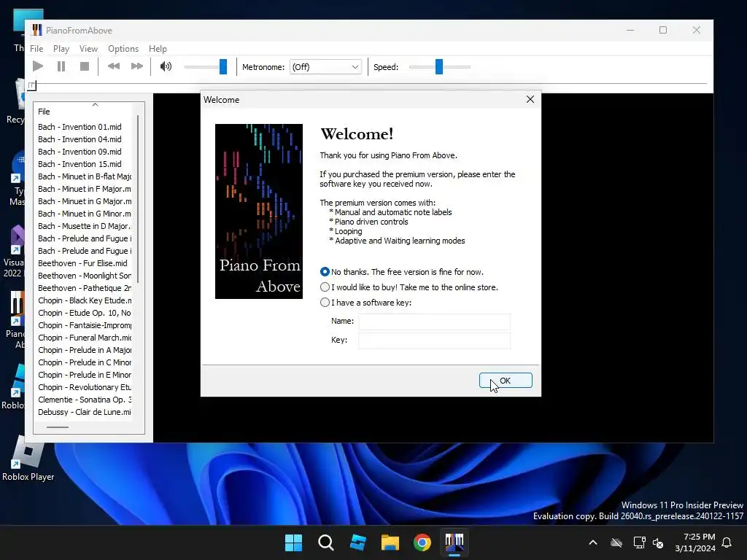Select Chopin - Prelude in E Minor
747x560 pixels.
point(85,374)
